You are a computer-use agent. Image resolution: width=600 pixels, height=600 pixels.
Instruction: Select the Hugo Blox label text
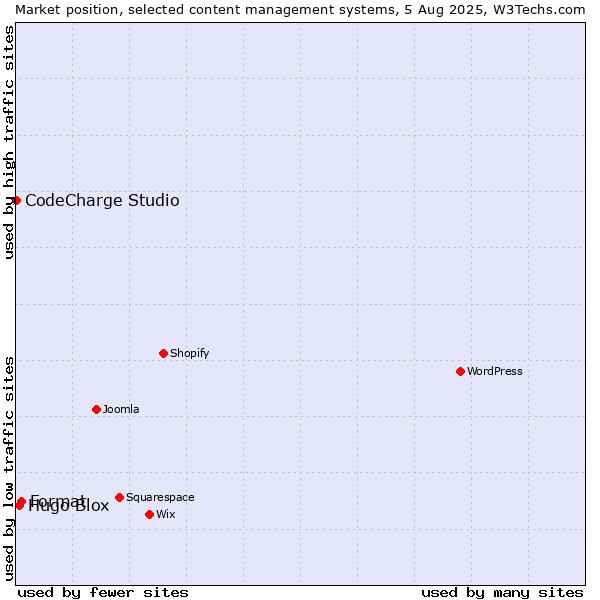pyautogui.click(x=69, y=506)
